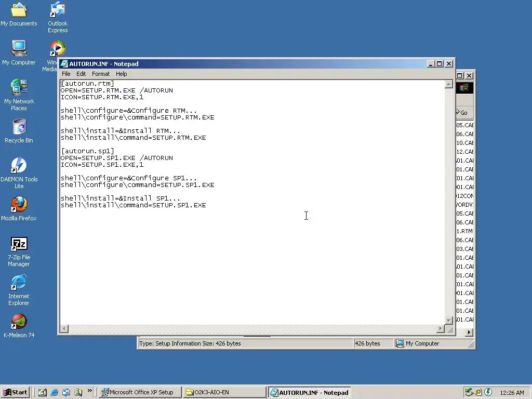Minimize the Notepad window

[x=431, y=64]
